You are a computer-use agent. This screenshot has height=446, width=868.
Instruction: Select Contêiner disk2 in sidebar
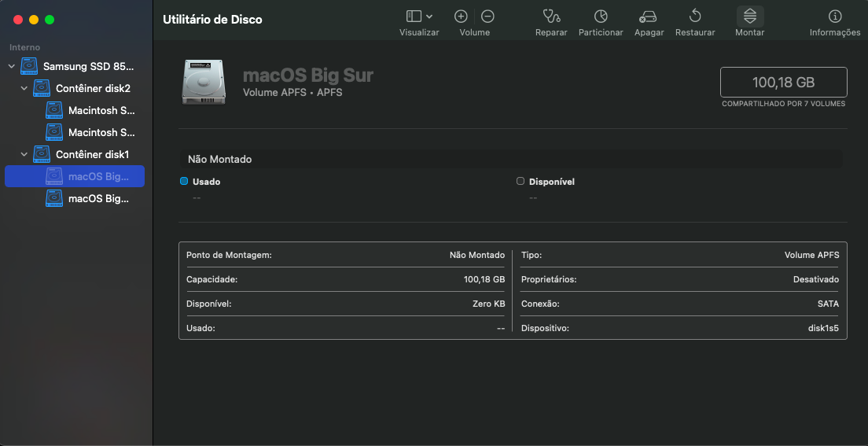93,88
